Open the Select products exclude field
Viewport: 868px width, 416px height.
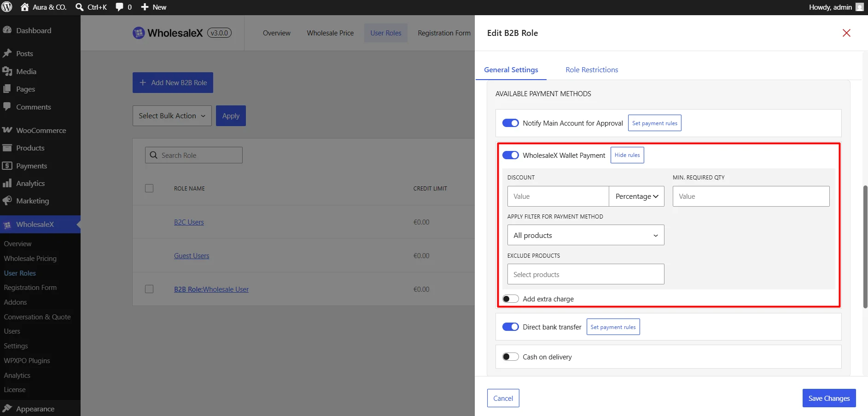pos(586,274)
